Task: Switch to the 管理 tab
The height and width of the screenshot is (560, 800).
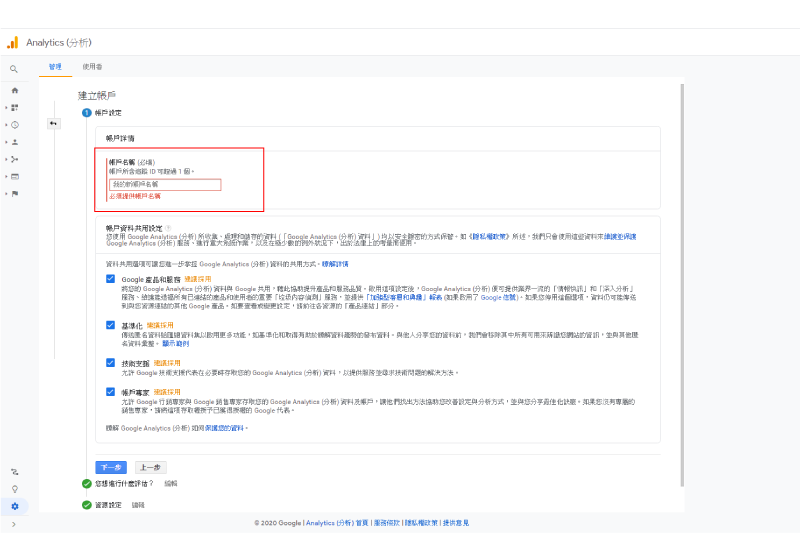Action: pyautogui.click(x=55, y=67)
